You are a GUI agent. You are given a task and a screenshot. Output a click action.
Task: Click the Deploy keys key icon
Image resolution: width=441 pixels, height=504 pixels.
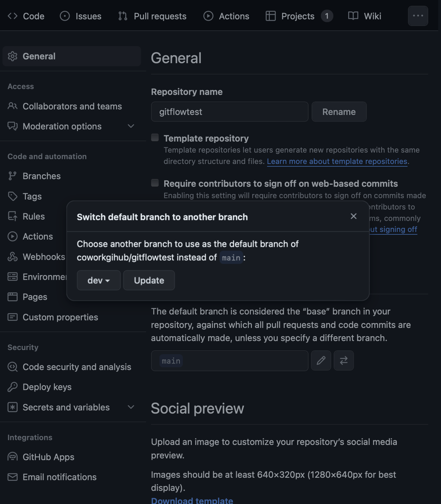click(x=12, y=387)
